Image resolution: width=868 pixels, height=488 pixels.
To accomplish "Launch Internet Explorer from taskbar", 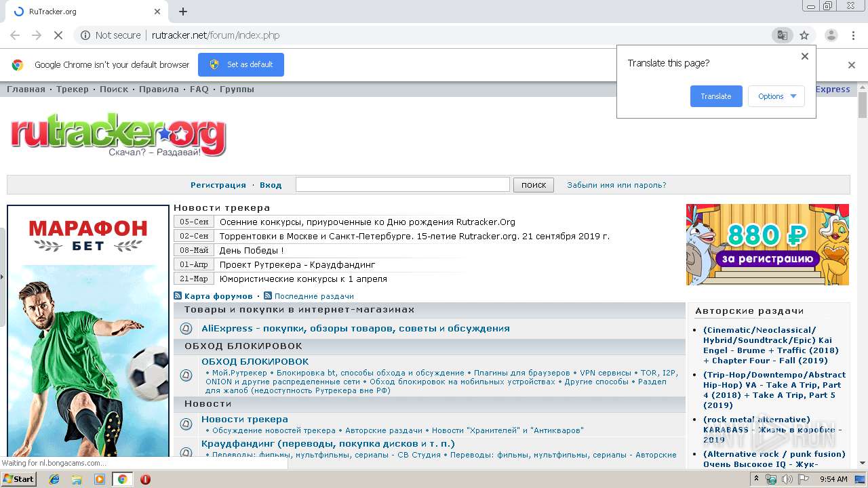I will pyautogui.click(x=55, y=479).
